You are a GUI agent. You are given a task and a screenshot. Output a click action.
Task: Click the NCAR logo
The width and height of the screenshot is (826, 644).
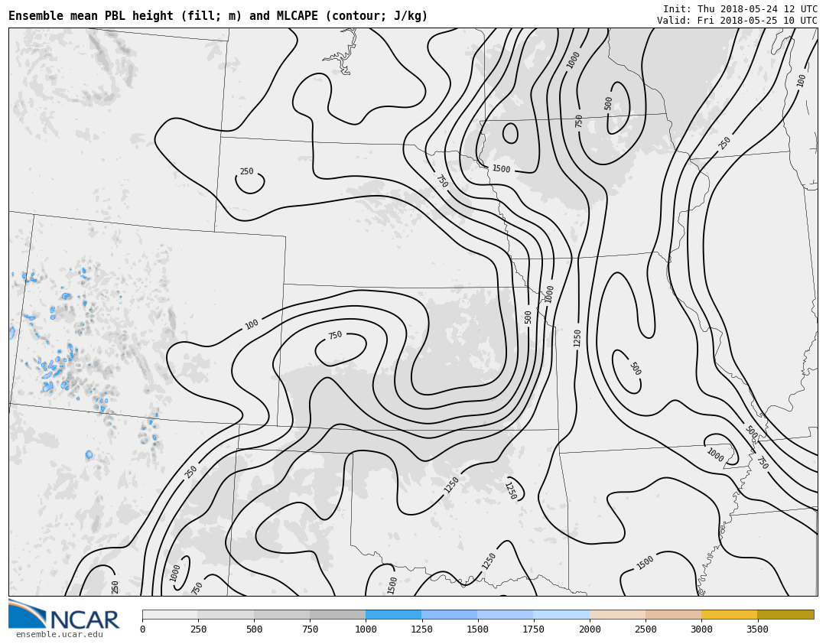coord(64,614)
